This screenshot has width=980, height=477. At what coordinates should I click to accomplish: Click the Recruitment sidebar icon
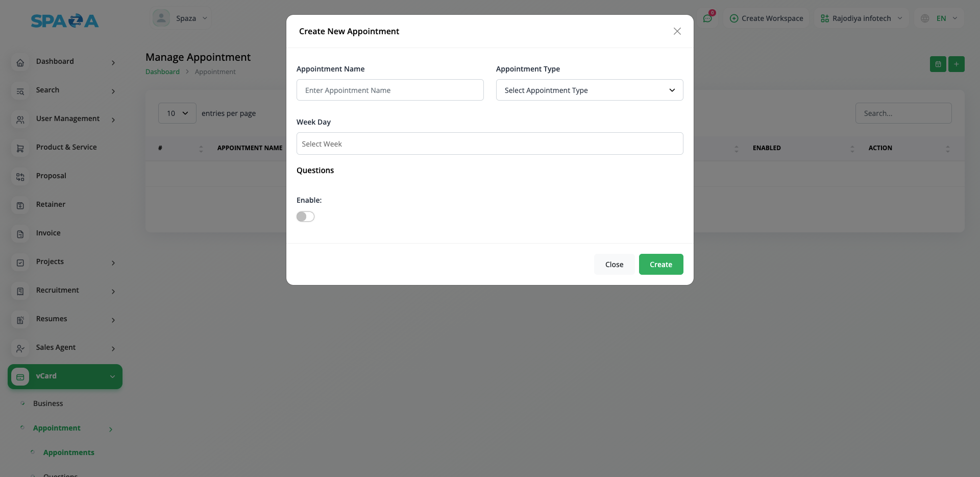click(x=20, y=292)
